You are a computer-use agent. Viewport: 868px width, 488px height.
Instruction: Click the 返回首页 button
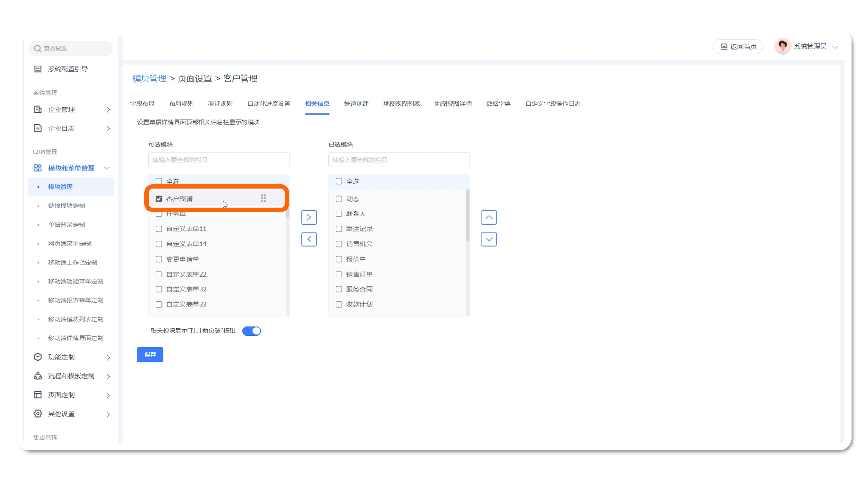[738, 47]
